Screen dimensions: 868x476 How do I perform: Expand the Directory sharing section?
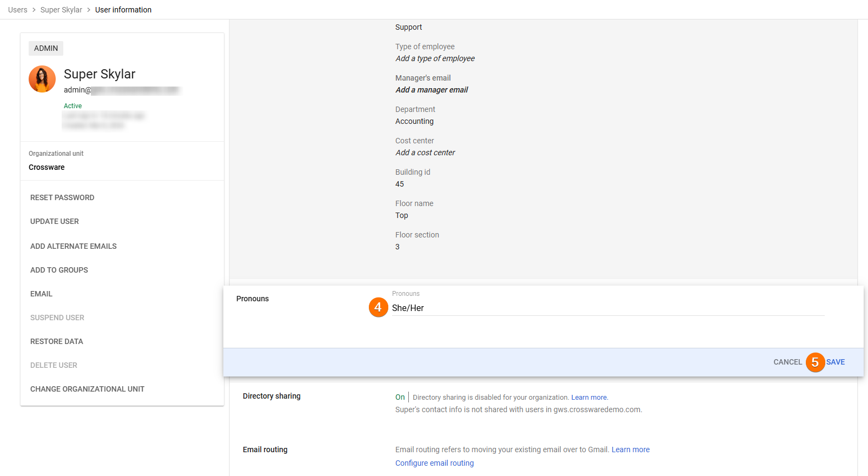pos(271,396)
